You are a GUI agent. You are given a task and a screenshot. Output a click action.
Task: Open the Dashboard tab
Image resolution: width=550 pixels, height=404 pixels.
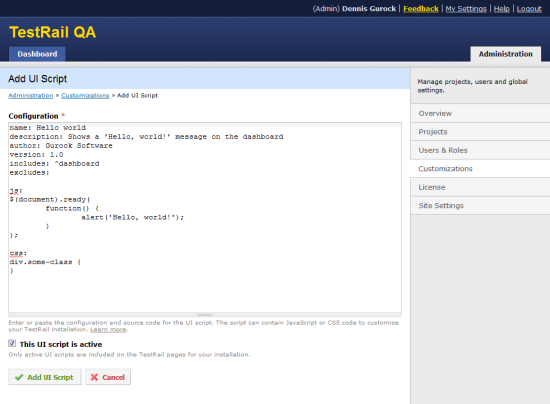[37, 54]
